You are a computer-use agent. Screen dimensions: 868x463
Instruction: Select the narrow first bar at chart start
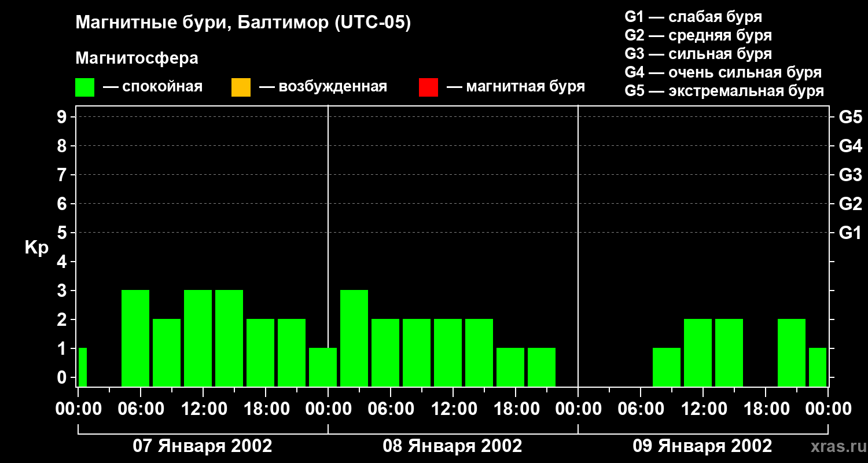tap(82, 367)
